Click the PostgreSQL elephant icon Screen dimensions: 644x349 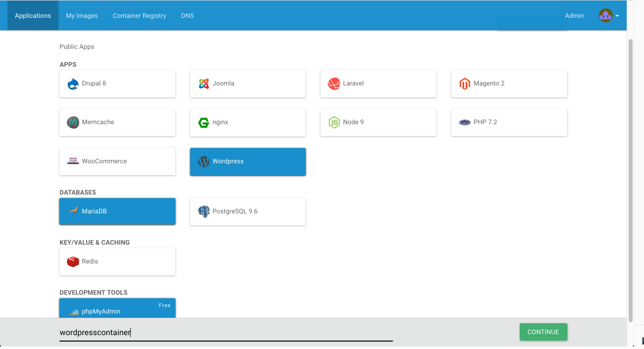click(204, 212)
